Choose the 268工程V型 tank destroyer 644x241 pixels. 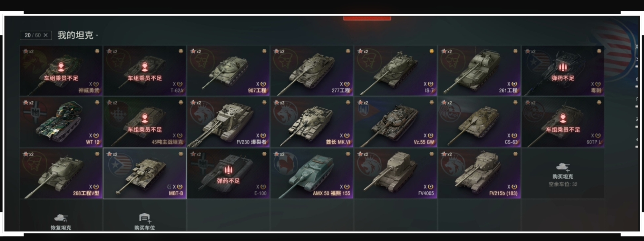coord(61,173)
